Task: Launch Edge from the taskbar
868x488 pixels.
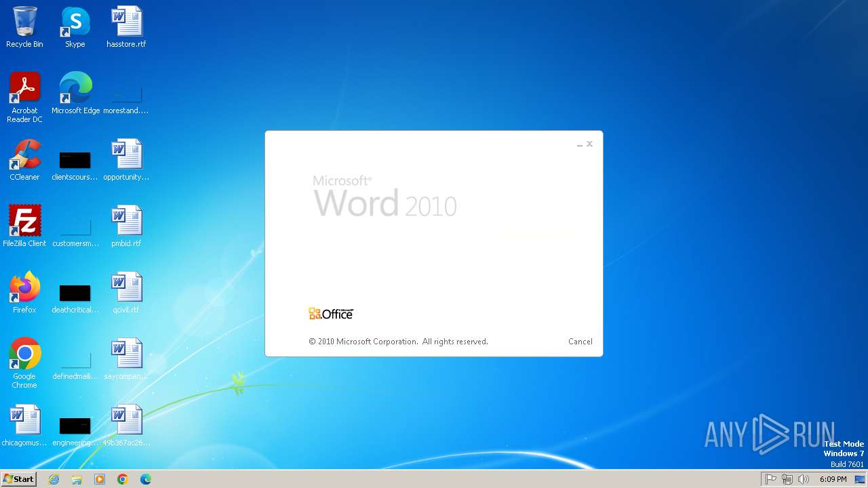Action: (146, 479)
